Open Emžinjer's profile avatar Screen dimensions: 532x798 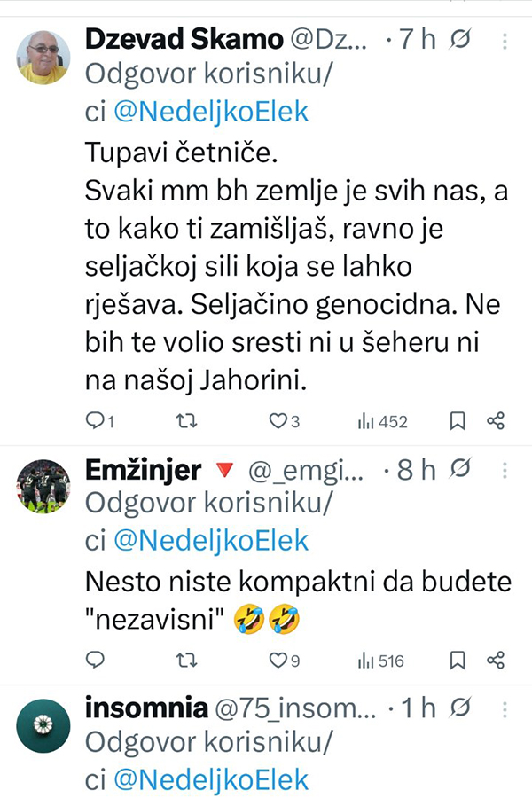(43, 486)
